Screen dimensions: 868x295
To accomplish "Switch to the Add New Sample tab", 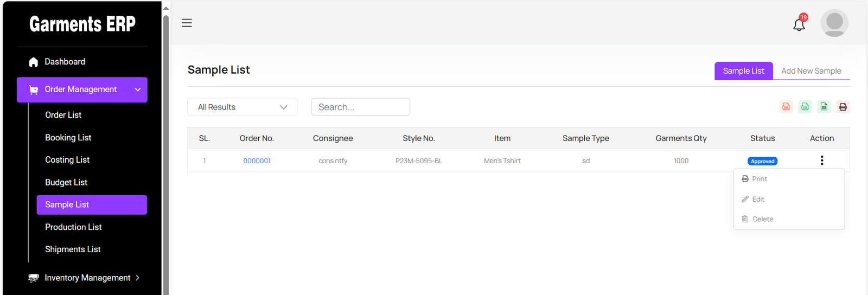I will click(x=811, y=71).
